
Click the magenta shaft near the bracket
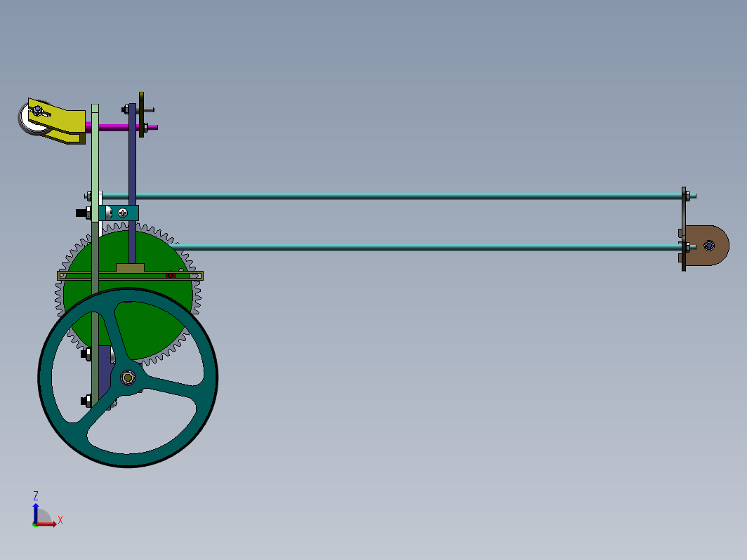tap(114, 127)
